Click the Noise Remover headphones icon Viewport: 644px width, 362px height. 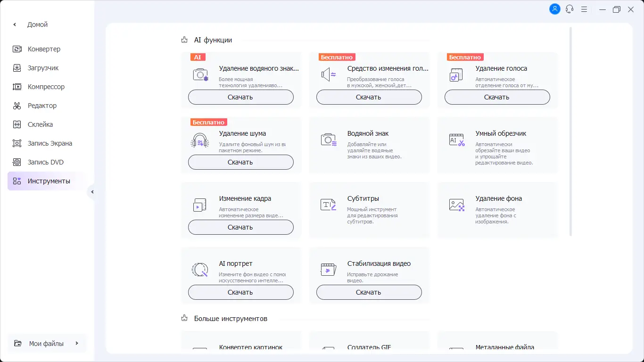tap(200, 140)
